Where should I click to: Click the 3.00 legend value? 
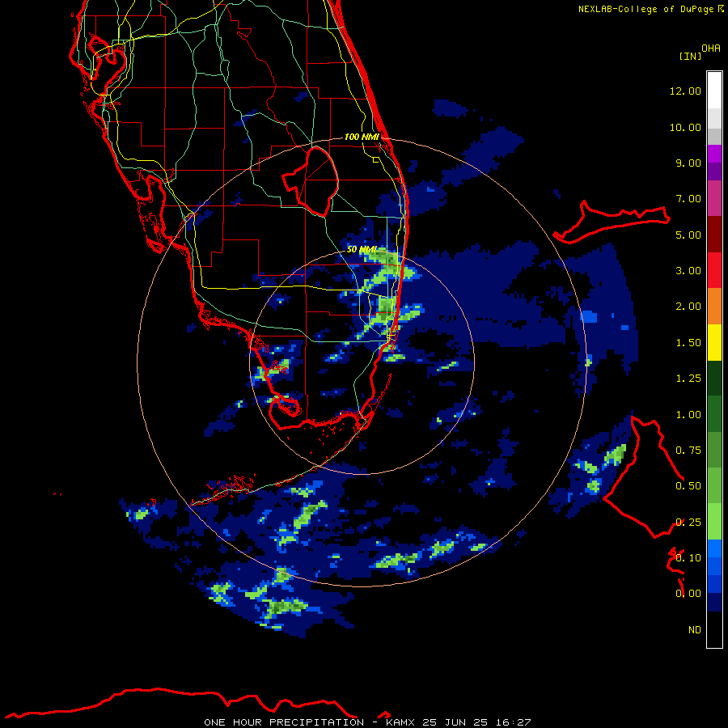click(688, 271)
